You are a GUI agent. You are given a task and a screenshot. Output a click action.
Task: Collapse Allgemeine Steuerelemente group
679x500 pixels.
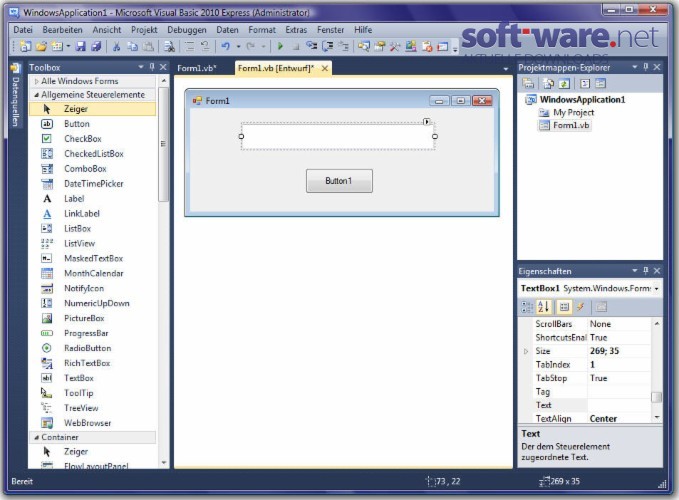pyautogui.click(x=36, y=95)
